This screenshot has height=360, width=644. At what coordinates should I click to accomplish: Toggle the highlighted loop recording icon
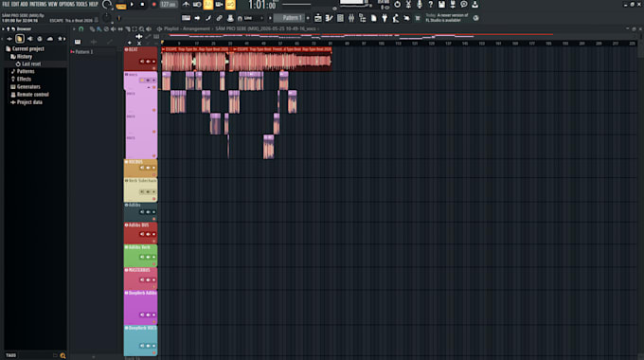(x=230, y=5)
